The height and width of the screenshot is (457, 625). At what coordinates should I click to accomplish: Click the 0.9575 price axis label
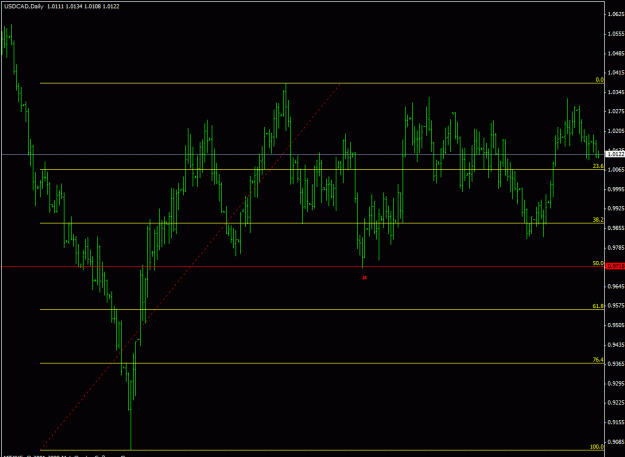615,306
